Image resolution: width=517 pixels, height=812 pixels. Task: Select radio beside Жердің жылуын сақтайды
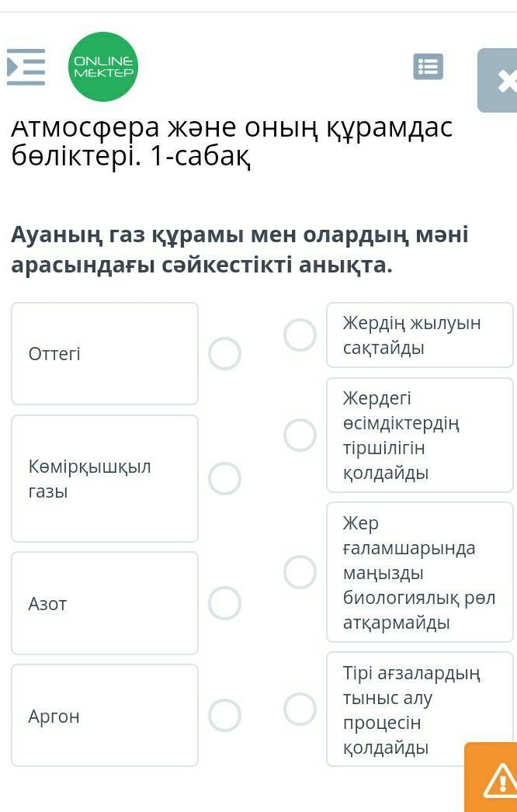pos(300,335)
